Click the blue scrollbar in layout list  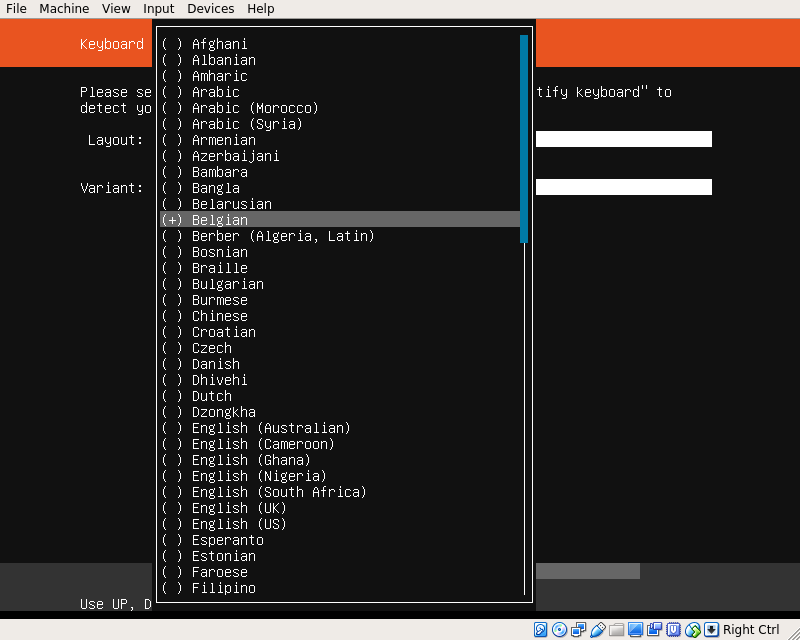pos(523,138)
